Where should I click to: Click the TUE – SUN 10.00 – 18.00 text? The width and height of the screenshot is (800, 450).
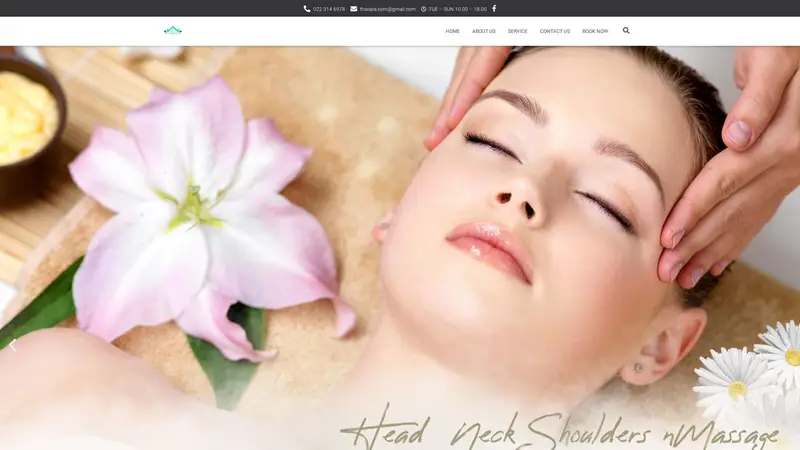pyautogui.click(x=457, y=9)
